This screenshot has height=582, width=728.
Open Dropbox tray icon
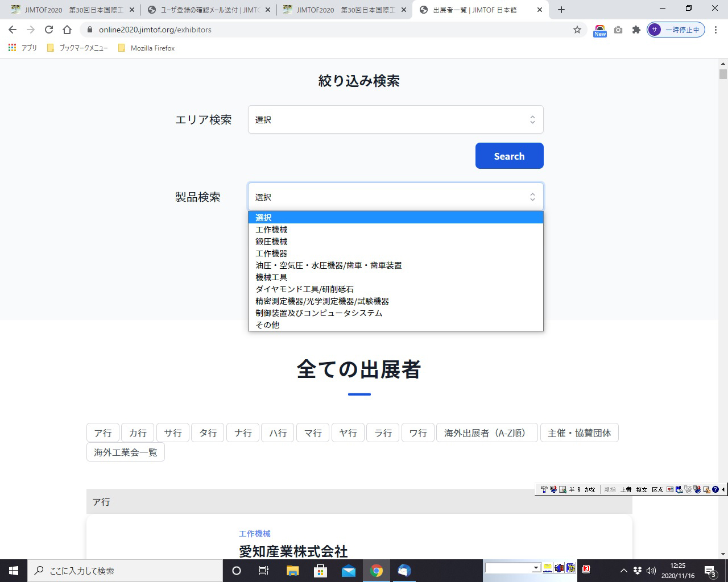(638, 571)
